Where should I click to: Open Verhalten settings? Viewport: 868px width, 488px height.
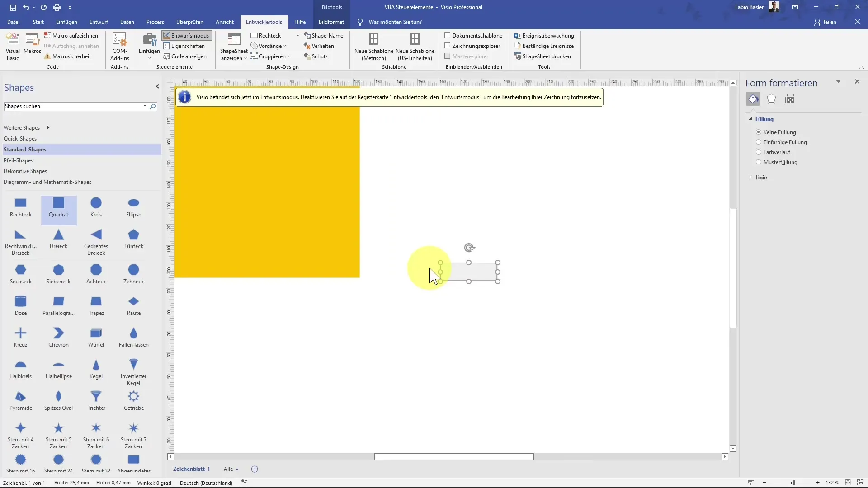pyautogui.click(x=319, y=46)
